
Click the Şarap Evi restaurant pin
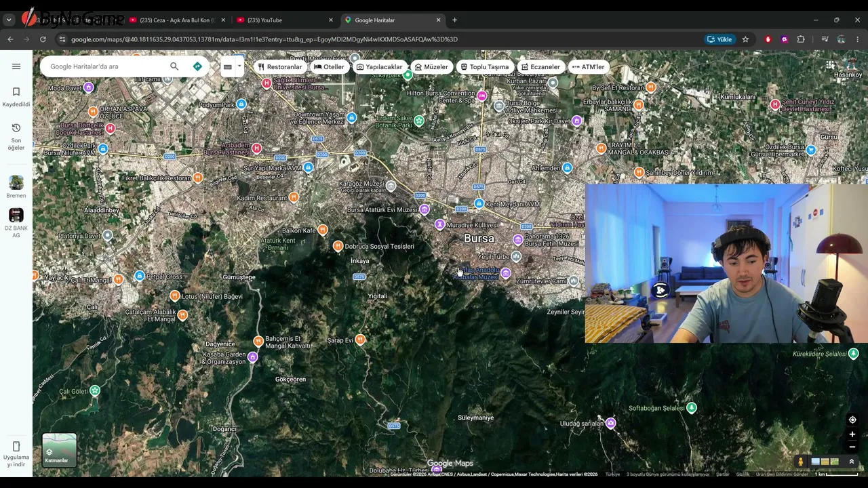[360, 340]
